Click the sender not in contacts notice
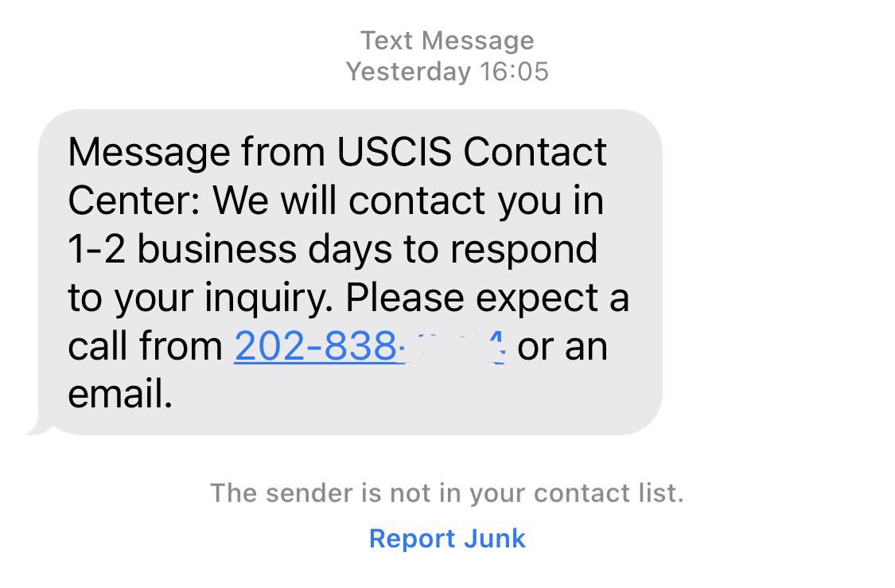The width and height of the screenshot is (895, 588). (x=447, y=493)
